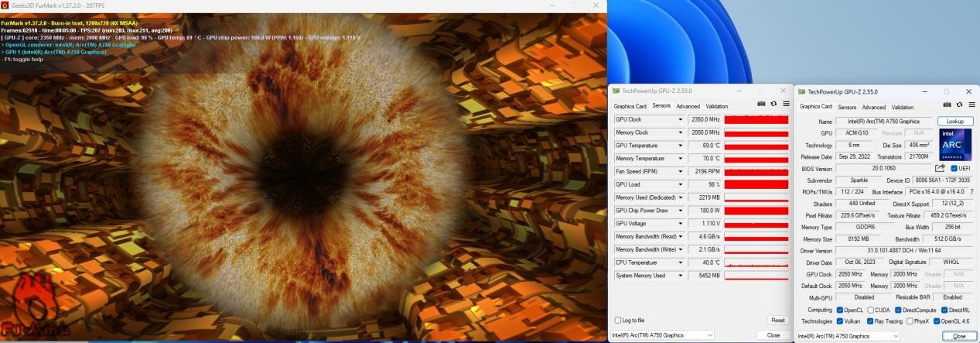
Task: Switch to Sensors tab in Graphics Card window
Action: coord(847,107)
